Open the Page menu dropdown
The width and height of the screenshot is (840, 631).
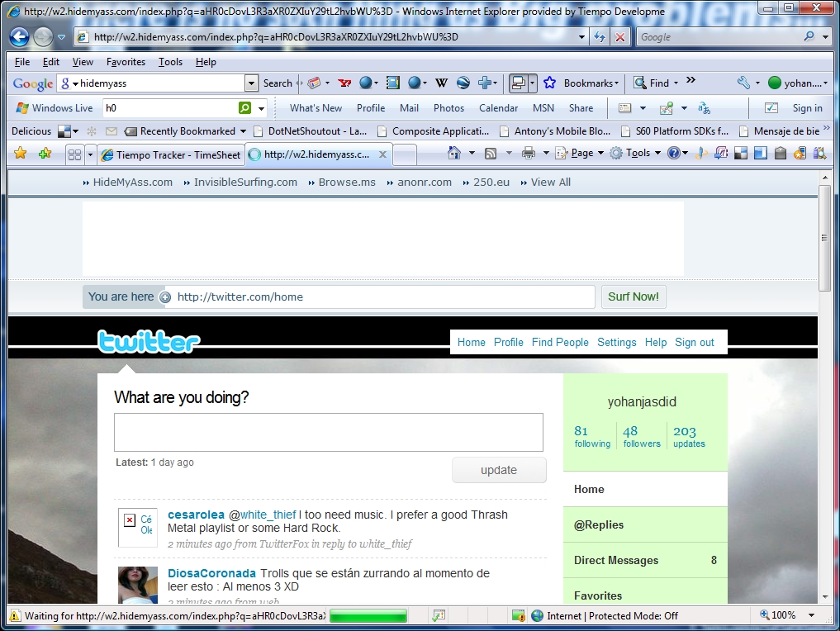pyautogui.click(x=580, y=153)
